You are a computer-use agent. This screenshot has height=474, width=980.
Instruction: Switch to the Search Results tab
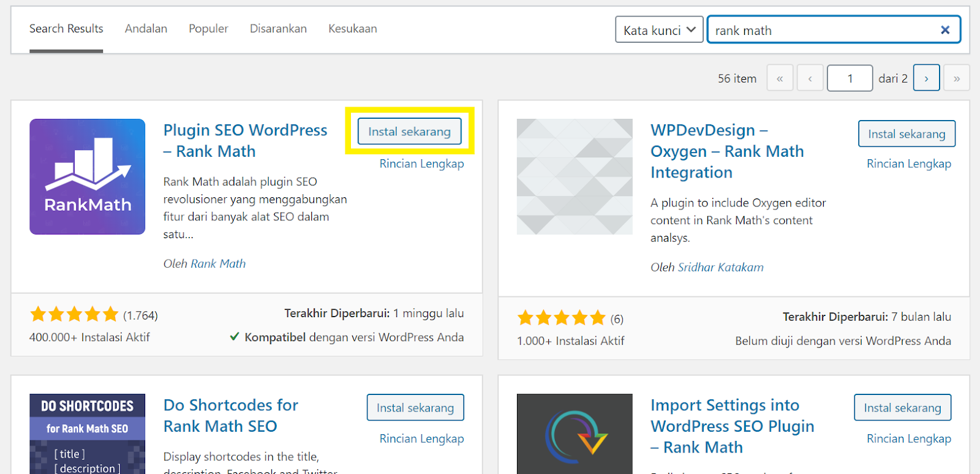pyautogui.click(x=66, y=29)
